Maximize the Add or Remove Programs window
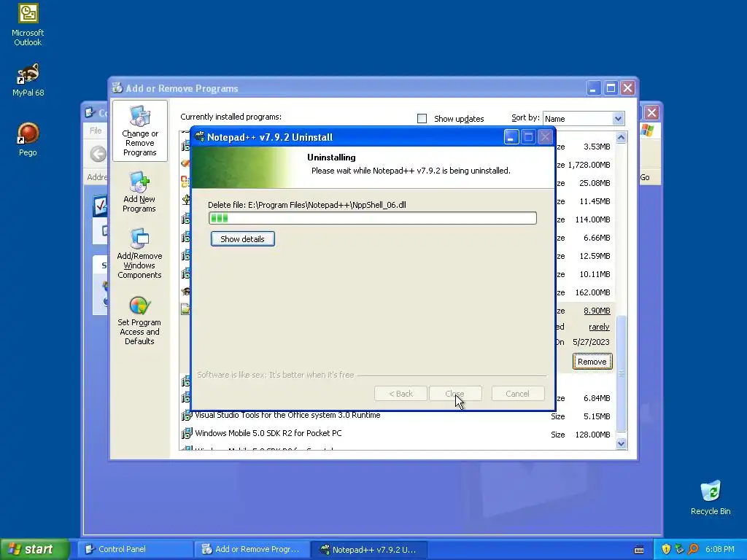 coord(611,88)
